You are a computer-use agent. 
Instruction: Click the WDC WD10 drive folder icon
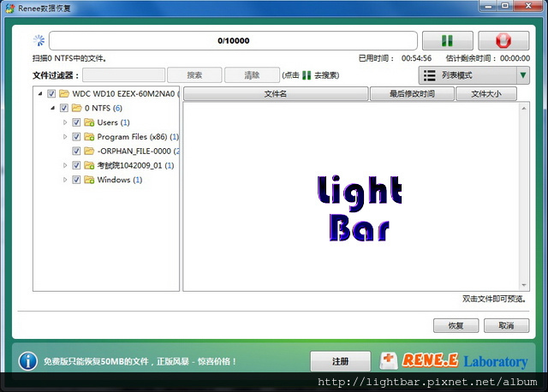(64, 93)
